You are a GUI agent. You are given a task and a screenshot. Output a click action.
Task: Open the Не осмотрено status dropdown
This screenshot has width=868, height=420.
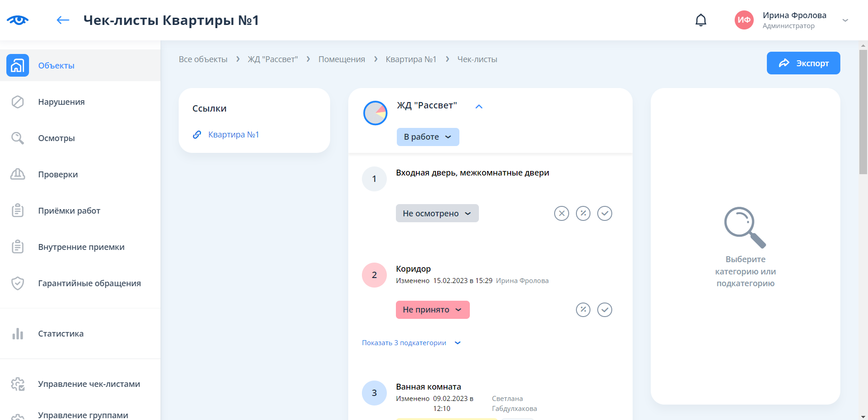click(x=437, y=213)
